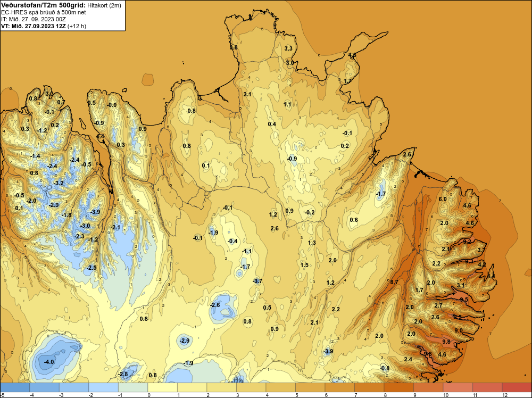Click the legend tick label -3

click(61, 395)
